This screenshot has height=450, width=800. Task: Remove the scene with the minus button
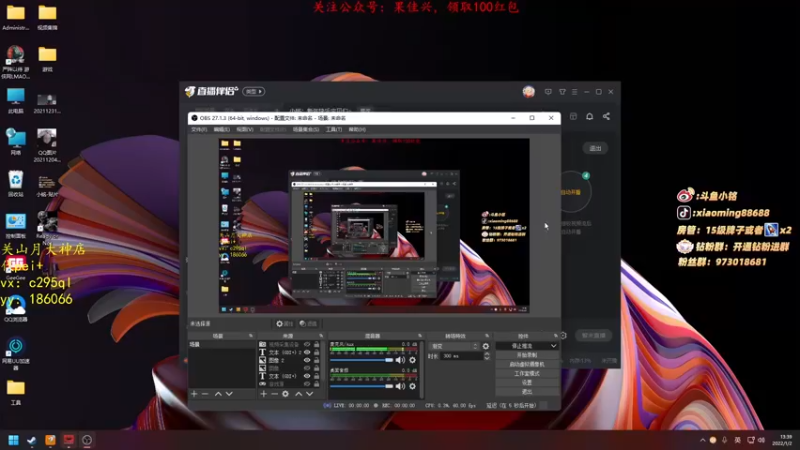[205, 394]
